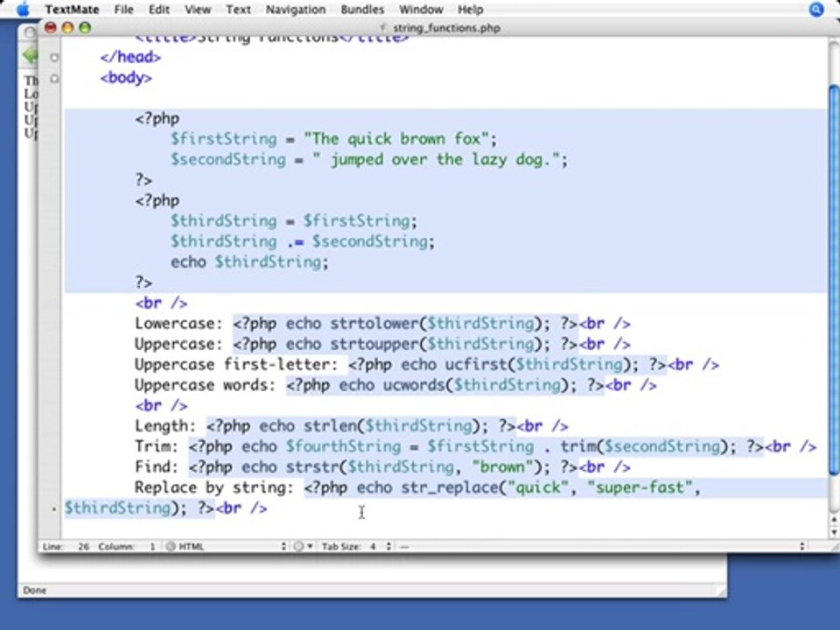Viewport: 840px width, 630px height.
Task: Open the Window menu
Action: 421,10
